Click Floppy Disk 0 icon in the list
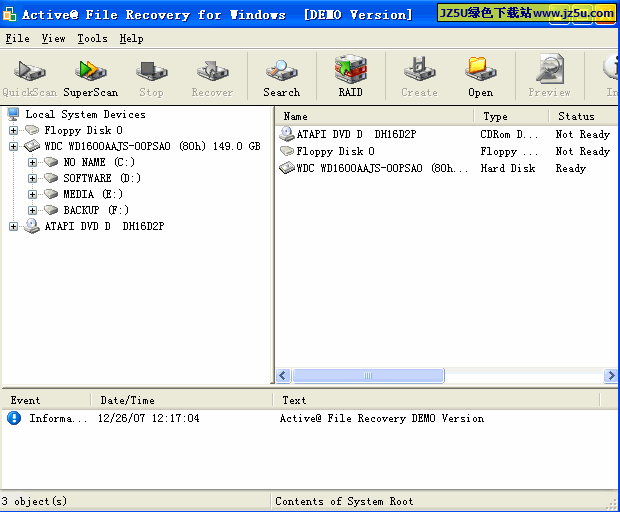Viewport: 620px width, 512px height. tap(287, 151)
